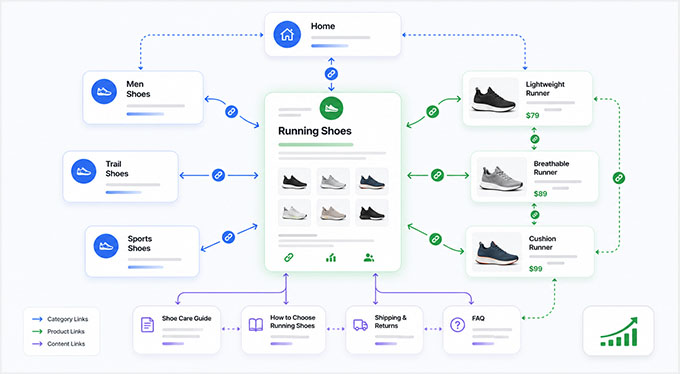680x374 pixels.
Task: Open How to Choose Running Shoes title
Action: (293, 322)
